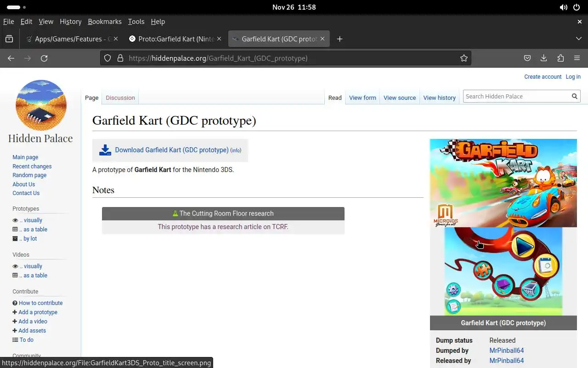
Task: Open the View history tab
Action: [x=439, y=98]
